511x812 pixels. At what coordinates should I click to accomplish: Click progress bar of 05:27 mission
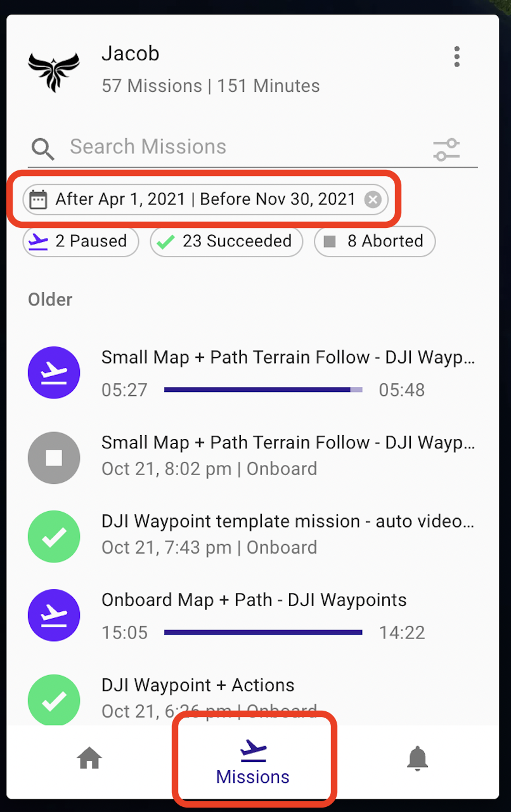pos(263,390)
